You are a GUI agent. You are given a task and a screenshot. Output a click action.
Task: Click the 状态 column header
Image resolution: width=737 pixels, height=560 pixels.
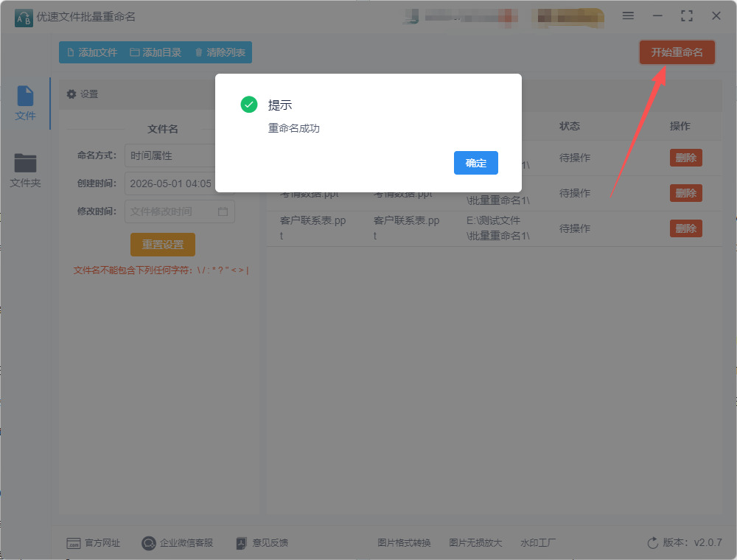click(569, 126)
